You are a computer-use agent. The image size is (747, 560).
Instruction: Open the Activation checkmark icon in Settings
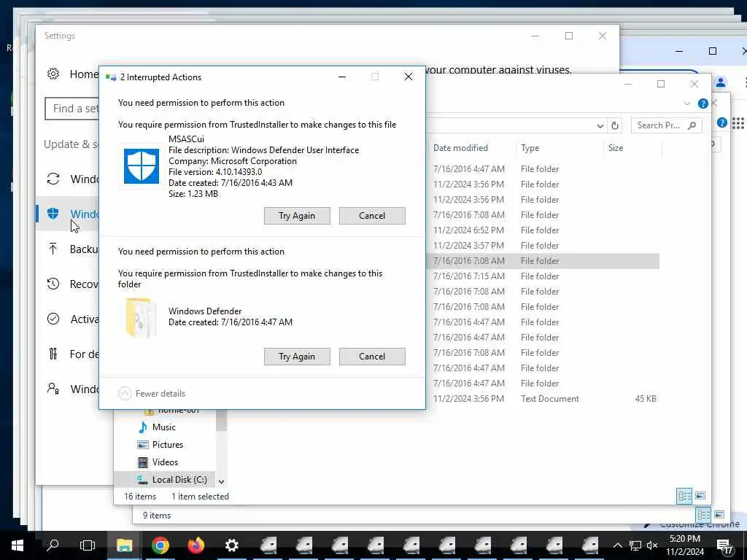point(53,319)
